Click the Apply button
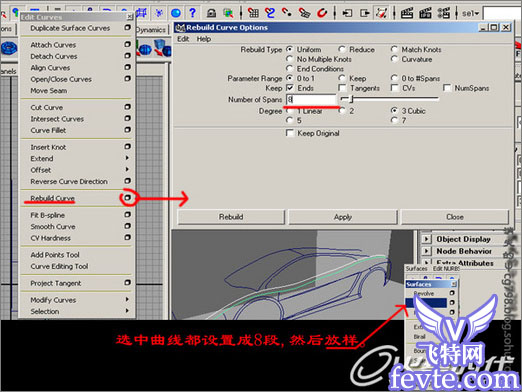The image size is (522, 392). 343,217
